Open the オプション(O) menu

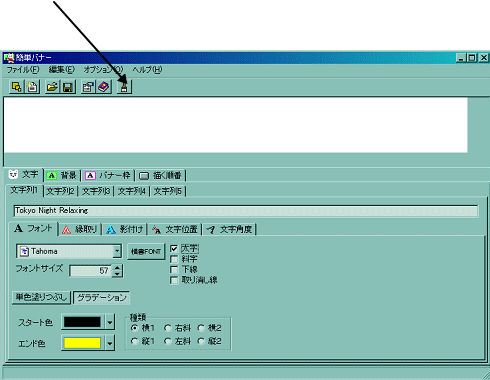tap(103, 70)
